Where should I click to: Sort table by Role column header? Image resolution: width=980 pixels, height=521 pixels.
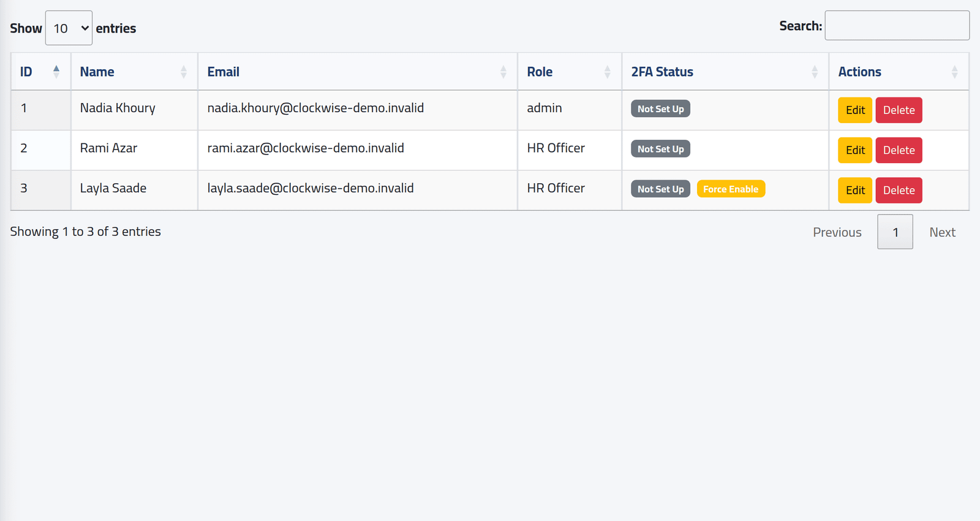click(x=570, y=72)
